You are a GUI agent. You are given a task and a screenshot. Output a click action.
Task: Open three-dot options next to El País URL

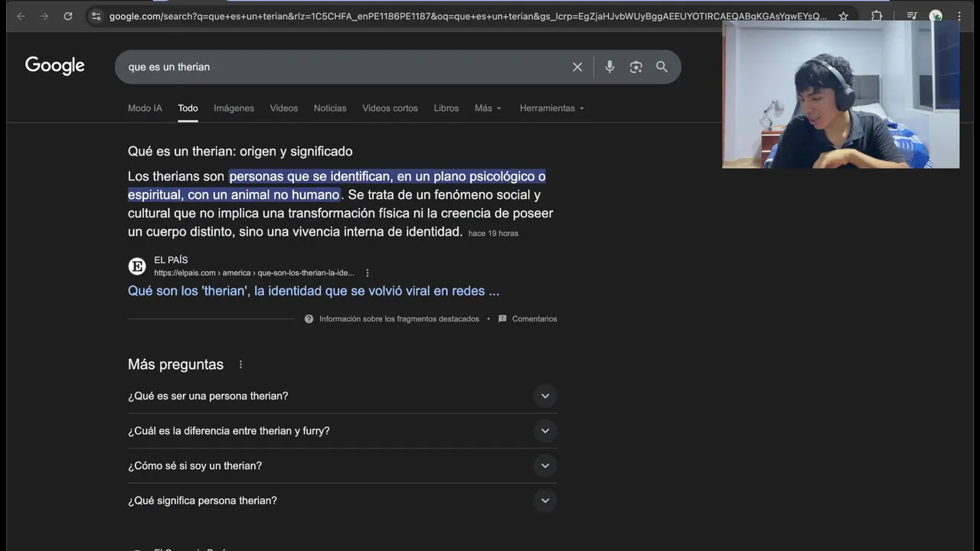pyautogui.click(x=367, y=273)
